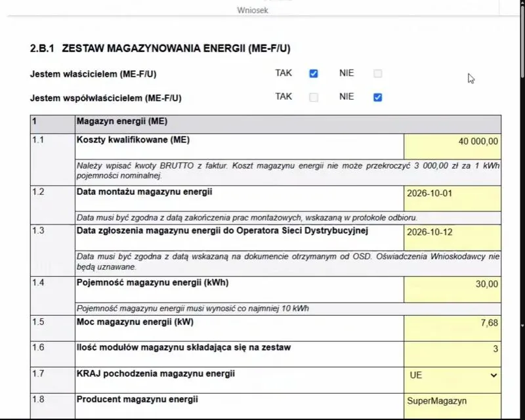Click label Producent magazynu energii
This screenshot has width=525, height=420.
pos(137,399)
